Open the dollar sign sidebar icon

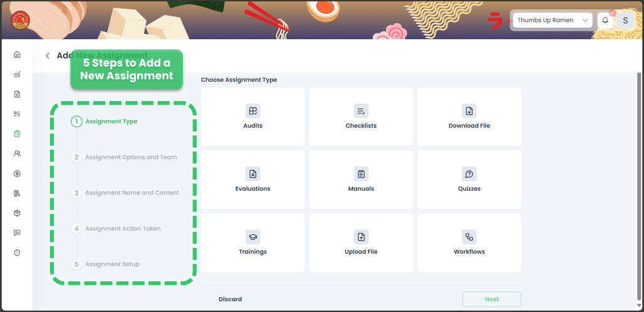17,174
